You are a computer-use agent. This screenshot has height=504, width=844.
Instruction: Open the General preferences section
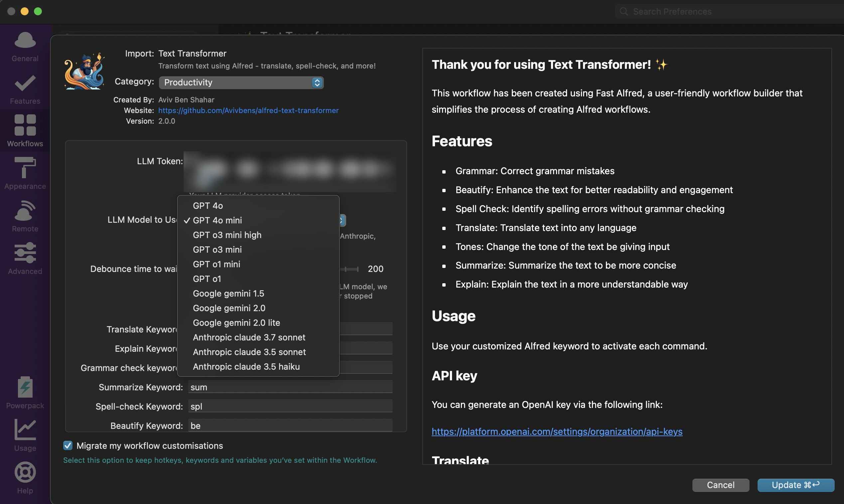tap(25, 47)
